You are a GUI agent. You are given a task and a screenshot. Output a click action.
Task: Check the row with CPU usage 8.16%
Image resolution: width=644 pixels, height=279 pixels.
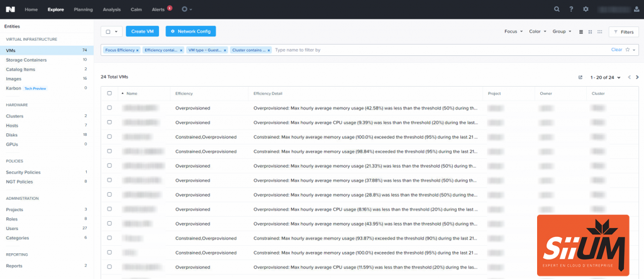109,209
